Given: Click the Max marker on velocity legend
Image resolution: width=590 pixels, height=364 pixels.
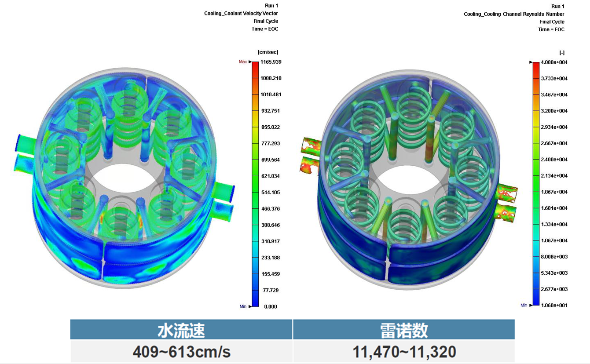Looking at the screenshot, I should point(243,62).
